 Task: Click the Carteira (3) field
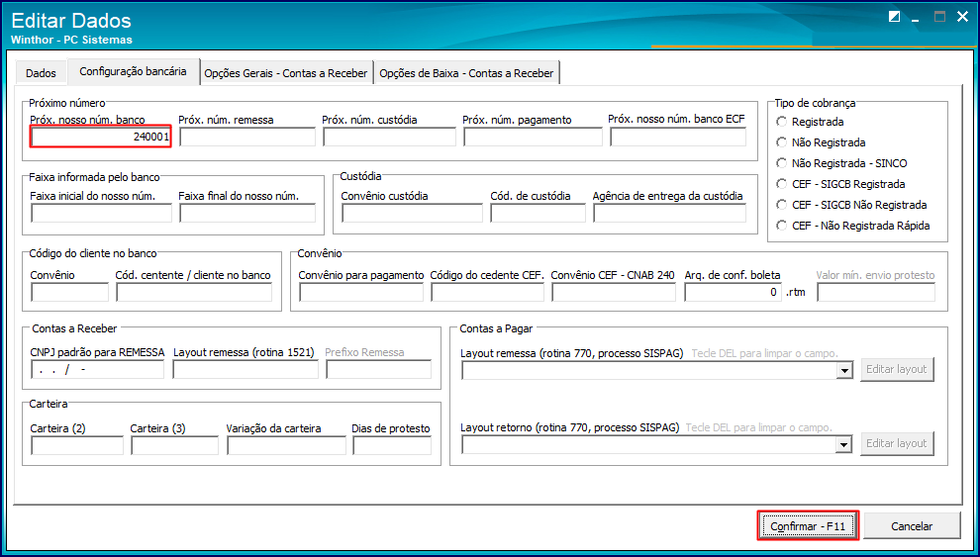[x=175, y=446]
